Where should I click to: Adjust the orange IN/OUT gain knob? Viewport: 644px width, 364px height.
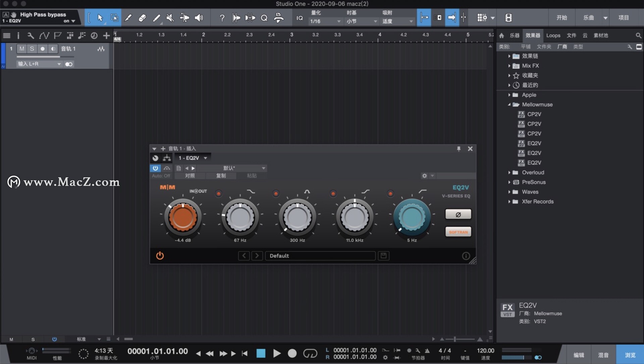click(182, 217)
